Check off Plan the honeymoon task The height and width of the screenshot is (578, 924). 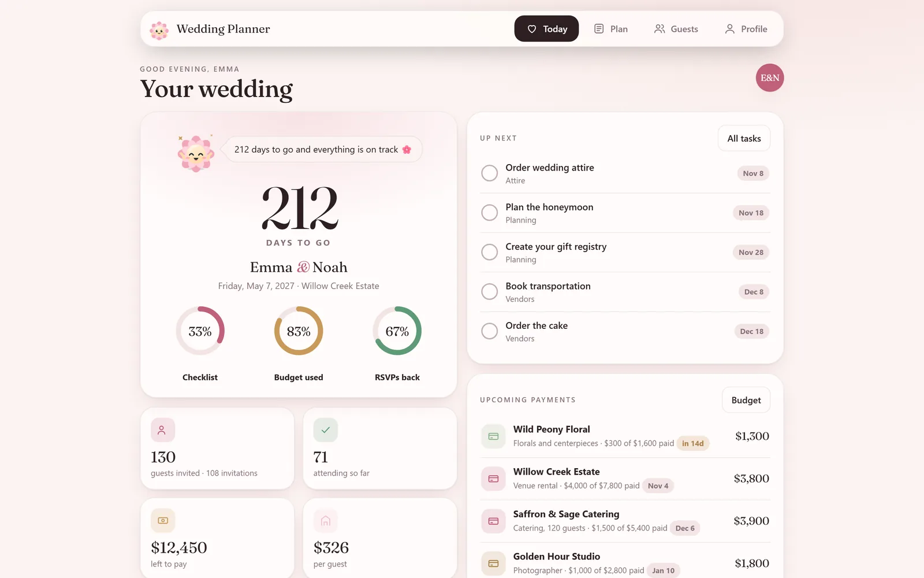point(489,213)
